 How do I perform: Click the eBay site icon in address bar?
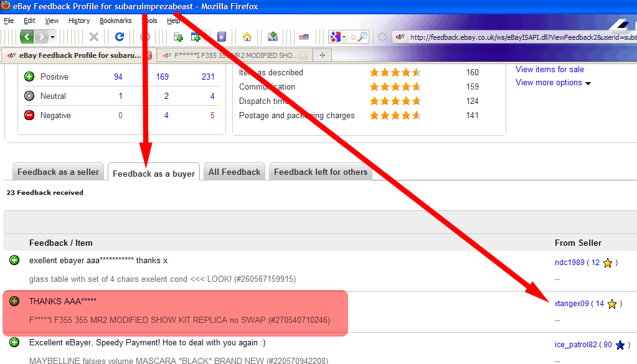point(400,37)
